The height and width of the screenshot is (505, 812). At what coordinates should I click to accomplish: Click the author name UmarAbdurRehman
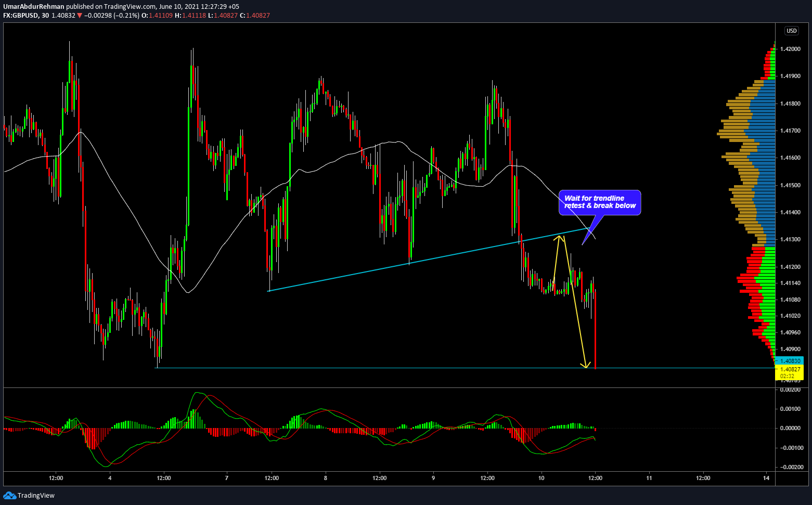[34, 6]
